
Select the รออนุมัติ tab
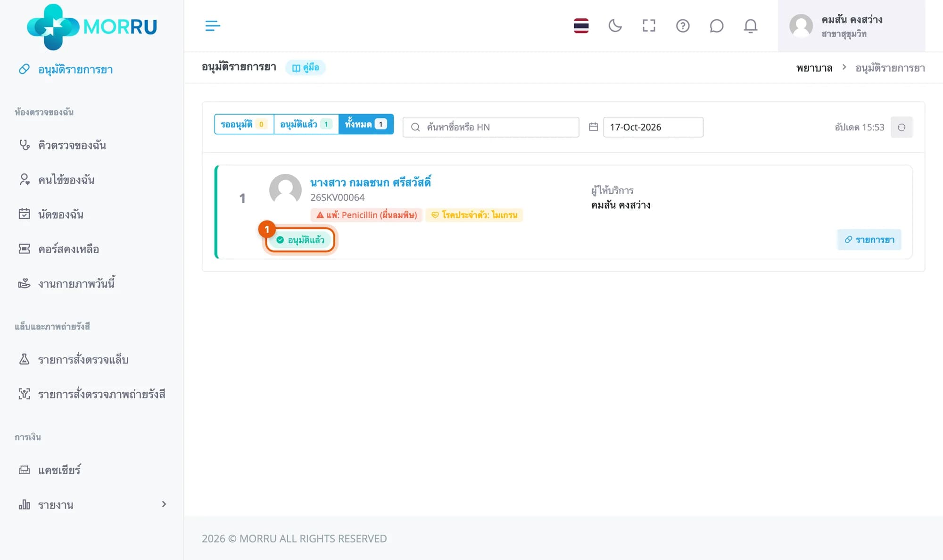244,124
